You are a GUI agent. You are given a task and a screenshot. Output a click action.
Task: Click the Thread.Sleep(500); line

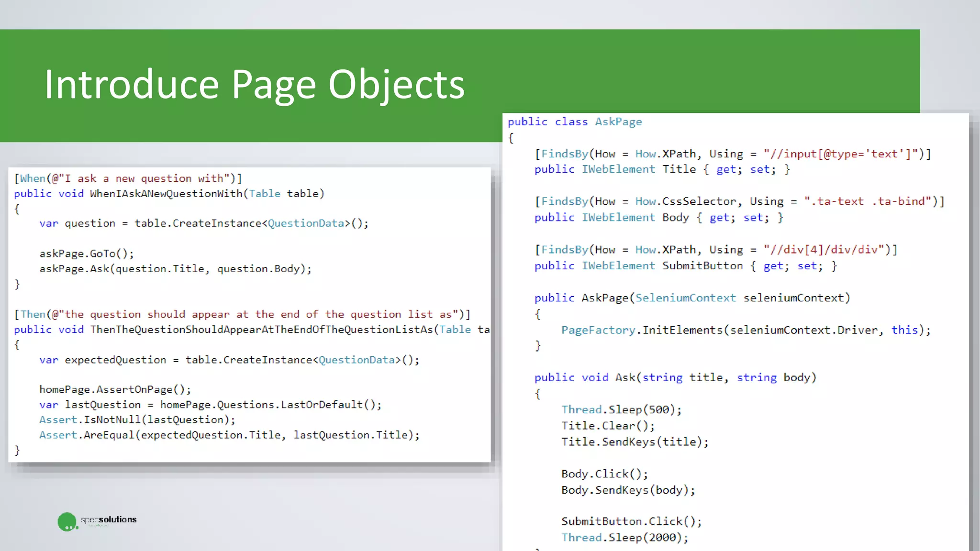(x=622, y=410)
